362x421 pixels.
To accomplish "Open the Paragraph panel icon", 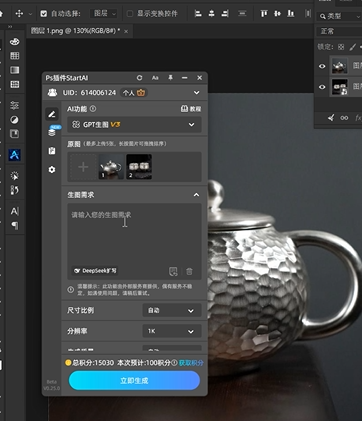I will pyautogui.click(x=15, y=226).
